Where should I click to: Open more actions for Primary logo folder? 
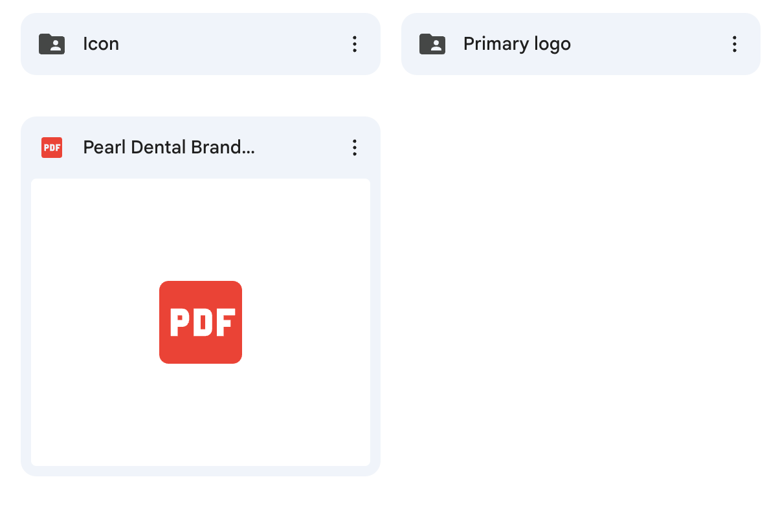click(x=735, y=44)
